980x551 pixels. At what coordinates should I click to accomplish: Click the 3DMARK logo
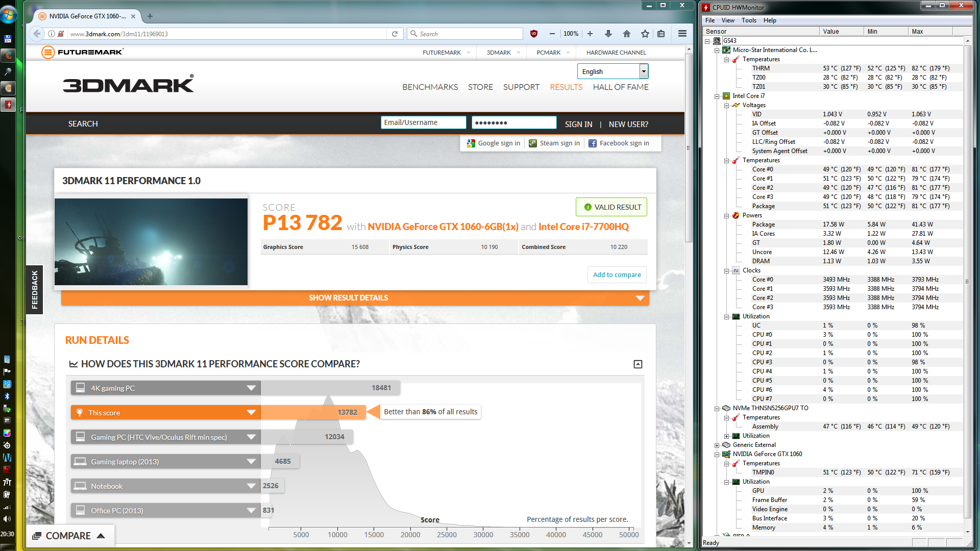coord(128,84)
